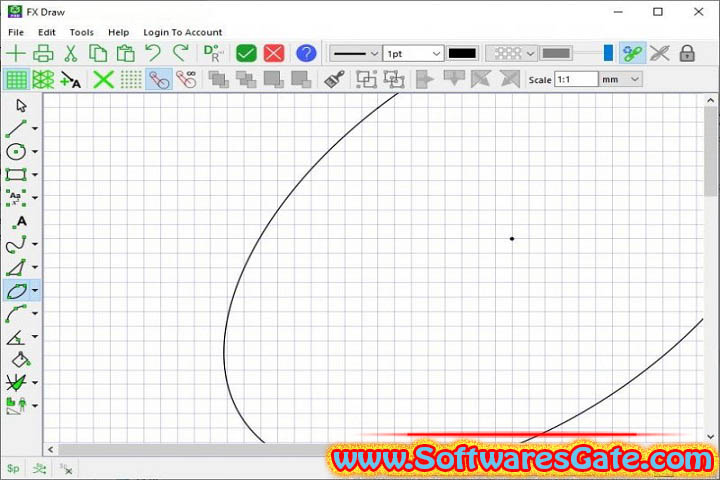This screenshot has width=720, height=480.
Task: Click the gray crossed tools icon
Action: click(x=659, y=53)
